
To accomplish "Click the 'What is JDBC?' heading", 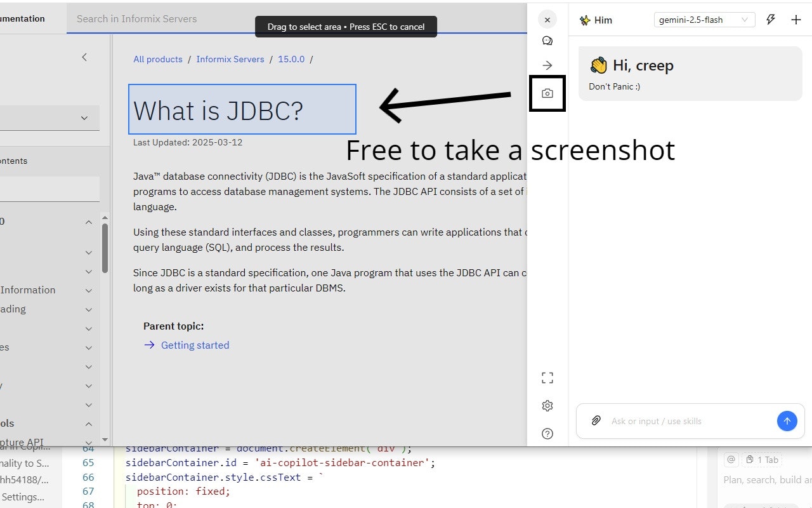I will coord(218,110).
